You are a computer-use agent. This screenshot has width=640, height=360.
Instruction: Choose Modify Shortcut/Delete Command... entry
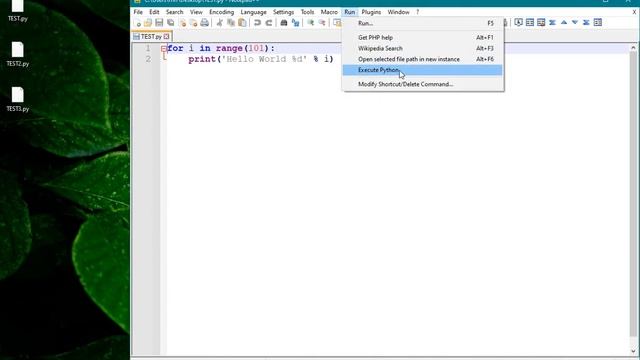click(x=422, y=84)
